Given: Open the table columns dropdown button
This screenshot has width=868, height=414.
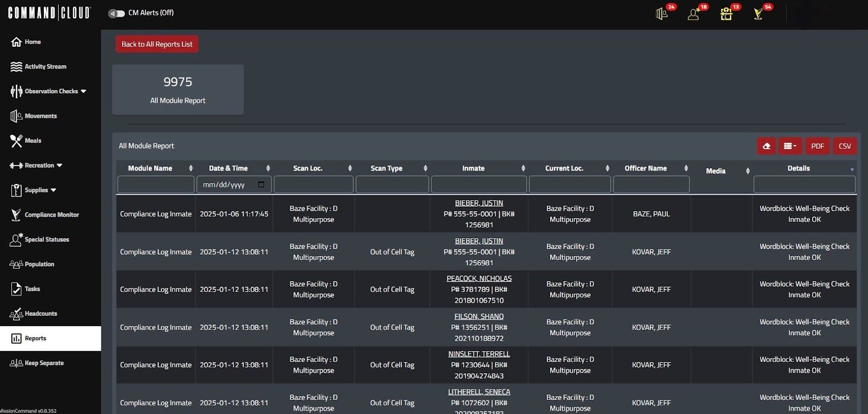Looking at the screenshot, I should [x=790, y=146].
